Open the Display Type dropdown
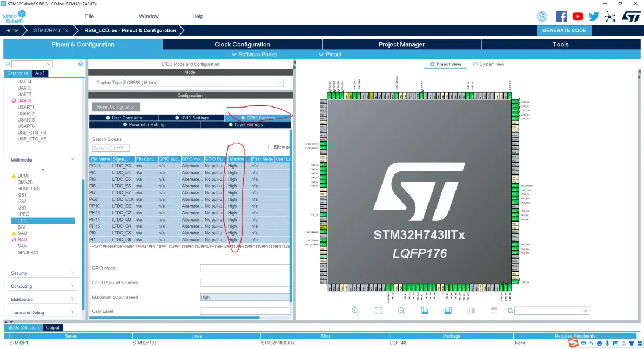This screenshot has height=349, width=644. point(203,83)
